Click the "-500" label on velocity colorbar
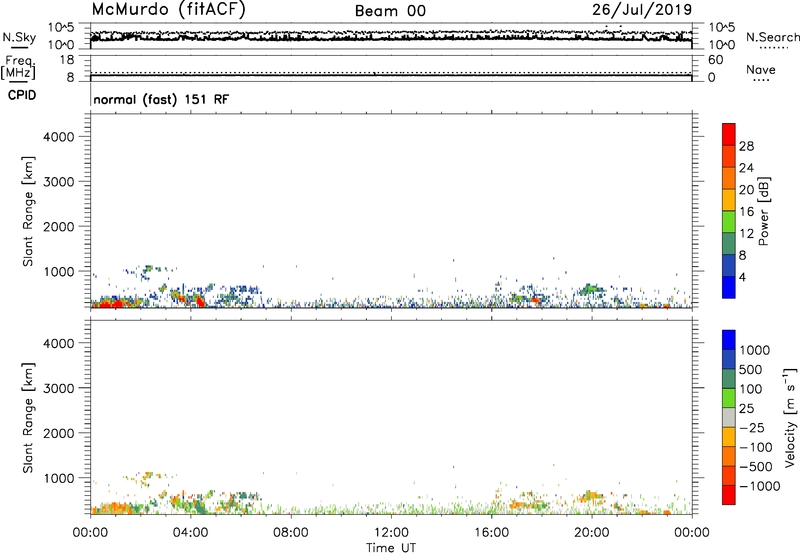 point(756,467)
